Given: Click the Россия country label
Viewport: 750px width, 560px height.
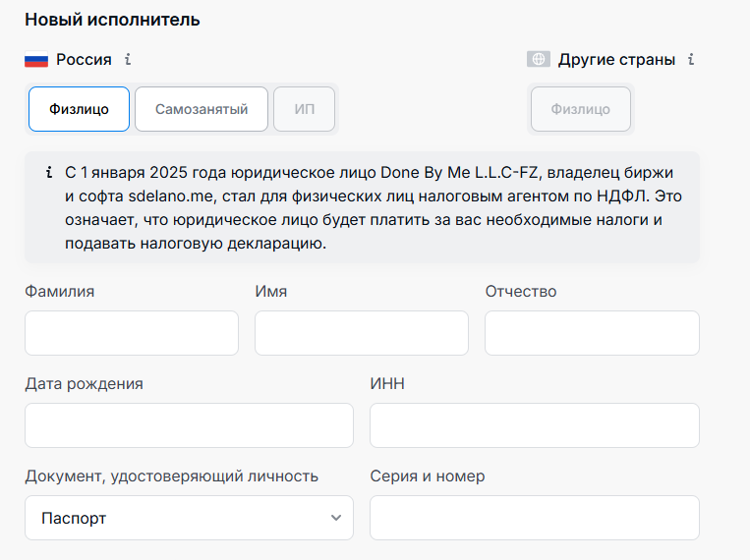Looking at the screenshot, I should (x=84, y=59).
